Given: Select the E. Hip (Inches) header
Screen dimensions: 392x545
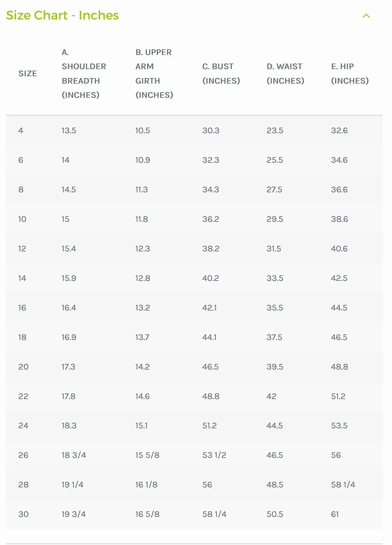Looking at the screenshot, I should (x=350, y=74).
